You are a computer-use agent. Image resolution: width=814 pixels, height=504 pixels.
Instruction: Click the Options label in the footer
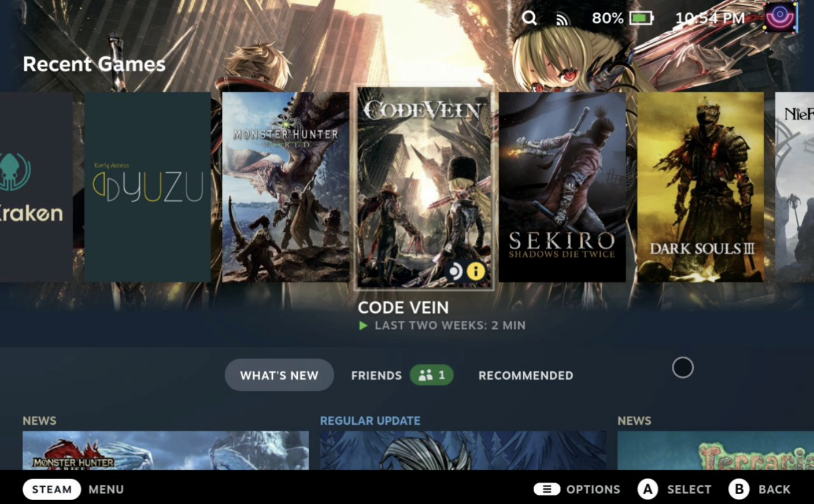pyautogui.click(x=593, y=490)
